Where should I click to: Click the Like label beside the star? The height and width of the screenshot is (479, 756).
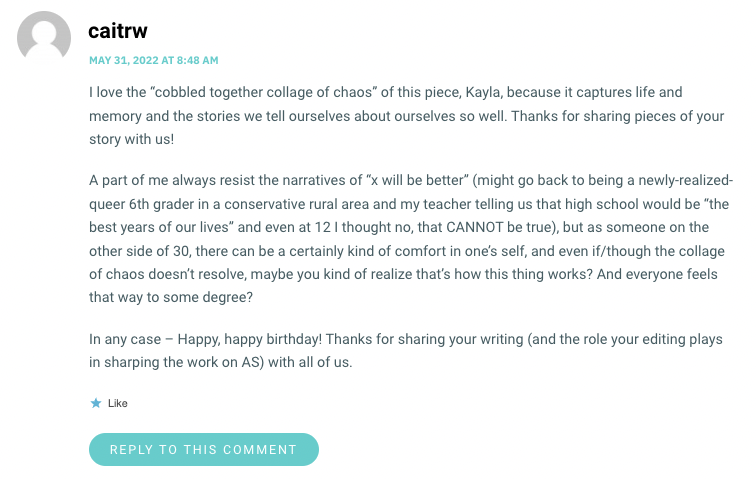tap(118, 403)
